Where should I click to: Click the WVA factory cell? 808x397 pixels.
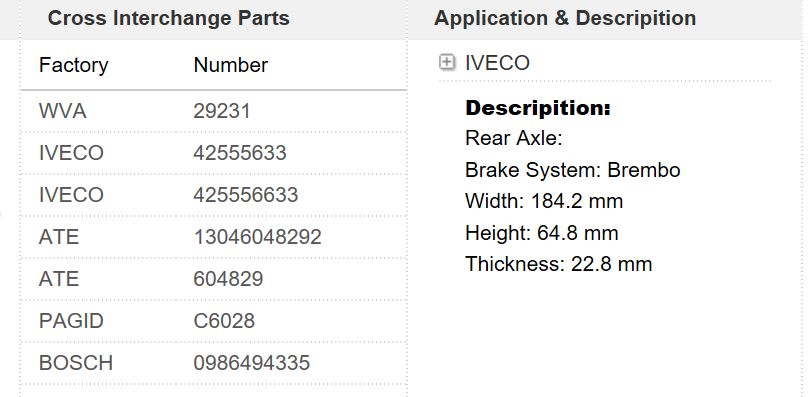click(x=62, y=111)
